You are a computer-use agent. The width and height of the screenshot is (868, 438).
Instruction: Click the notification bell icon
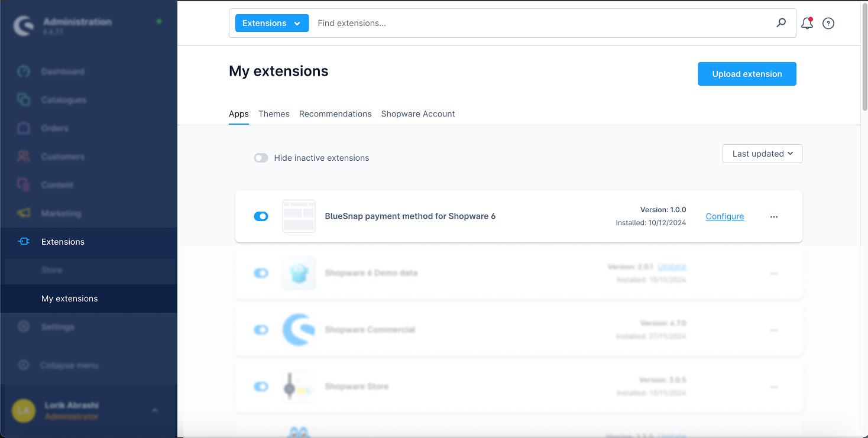click(807, 24)
